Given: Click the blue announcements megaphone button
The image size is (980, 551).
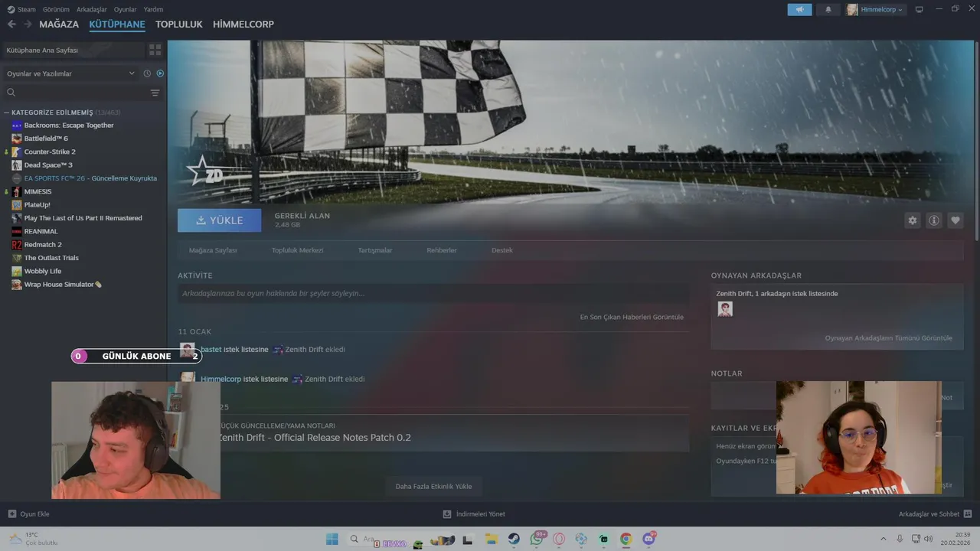Looking at the screenshot, I should [x=799, y=9].
